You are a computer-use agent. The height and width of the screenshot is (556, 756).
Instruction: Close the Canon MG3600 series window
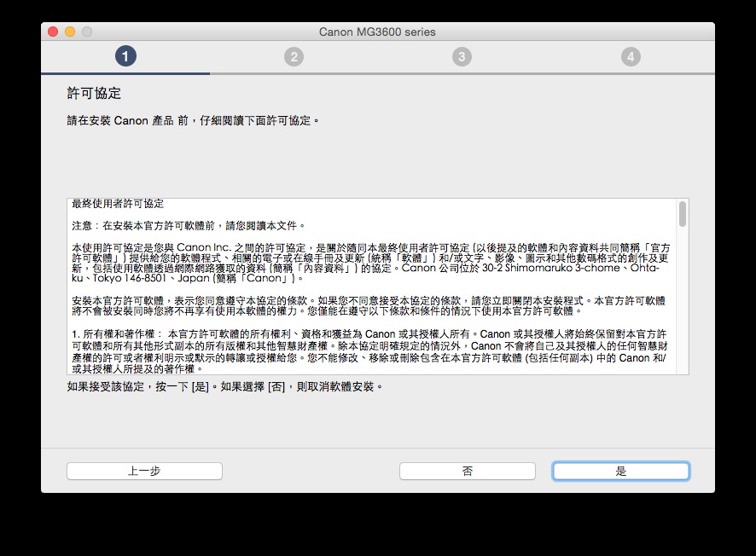pos(53,32)
